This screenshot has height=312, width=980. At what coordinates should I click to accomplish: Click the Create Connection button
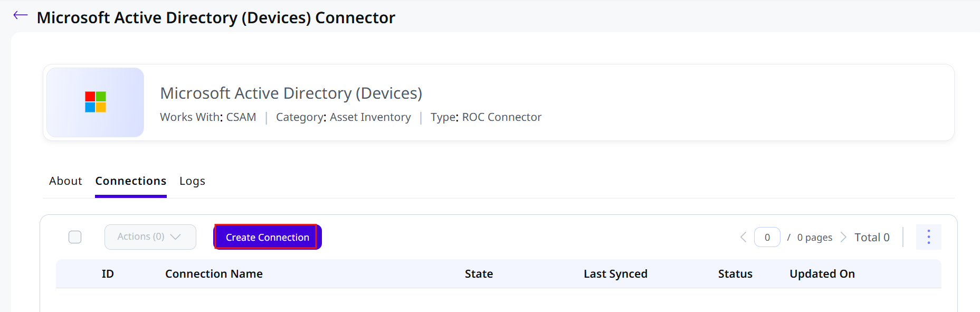[268, 237]
